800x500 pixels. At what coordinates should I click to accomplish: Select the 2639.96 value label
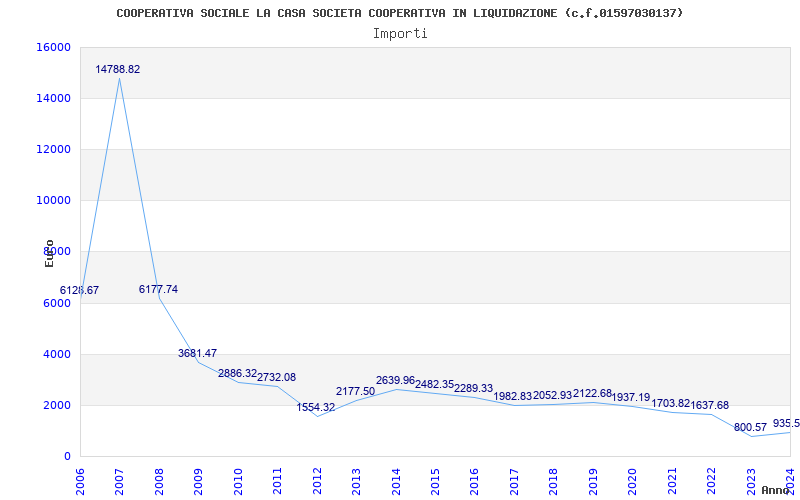(395, 380)
